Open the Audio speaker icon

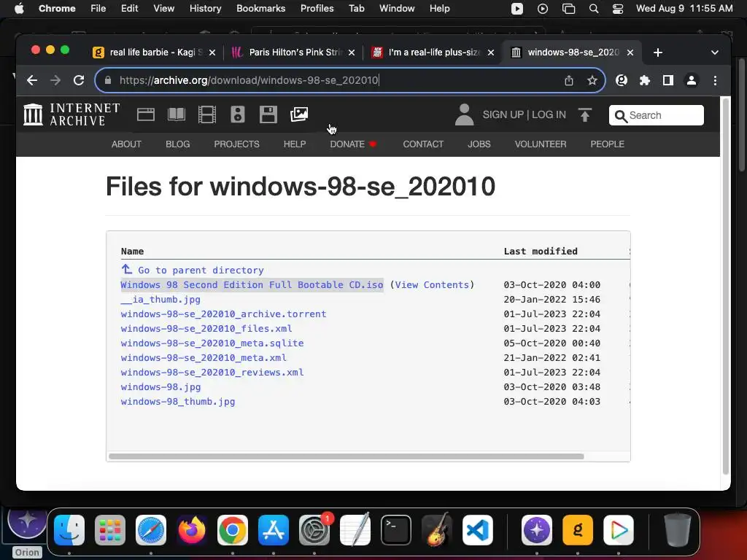[237, 114]
